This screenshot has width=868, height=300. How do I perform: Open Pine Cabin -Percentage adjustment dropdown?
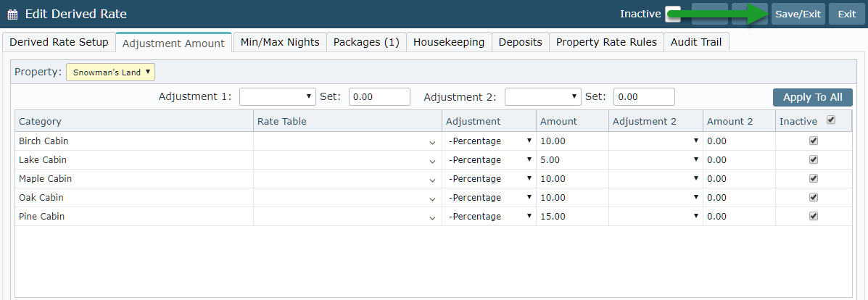[489, 217]
